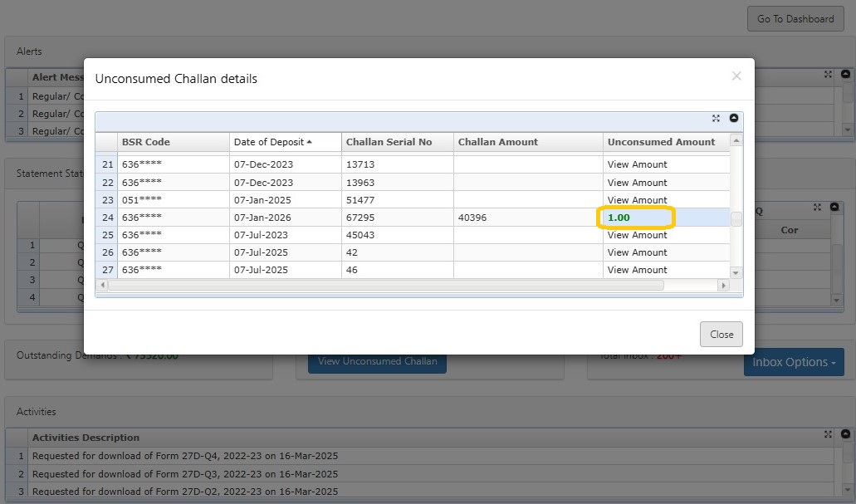
Task: Maximize the Alerts grid
Action: click(x=828, y=75)
